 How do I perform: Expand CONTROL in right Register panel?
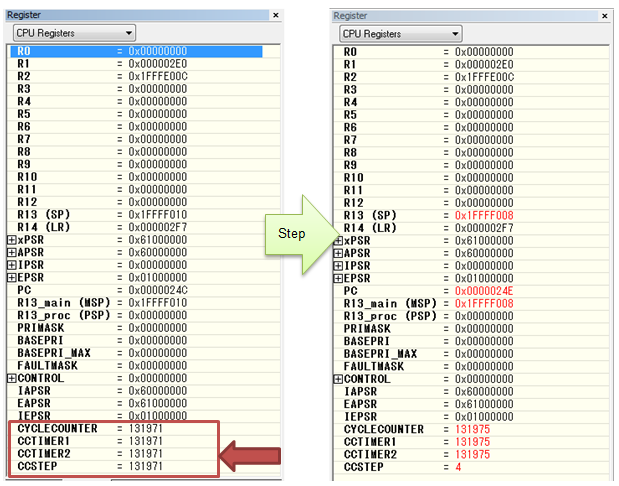(338, 379)
